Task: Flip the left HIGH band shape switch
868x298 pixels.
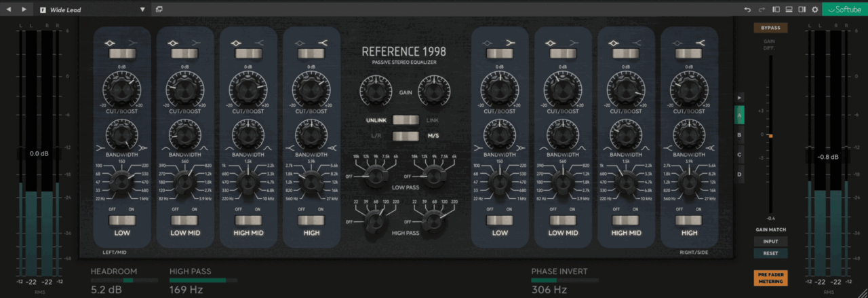Action: (311, 53)
